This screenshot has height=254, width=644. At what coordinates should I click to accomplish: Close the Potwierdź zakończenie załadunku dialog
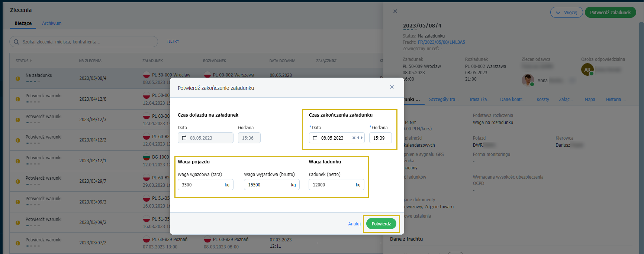(392, 87)
